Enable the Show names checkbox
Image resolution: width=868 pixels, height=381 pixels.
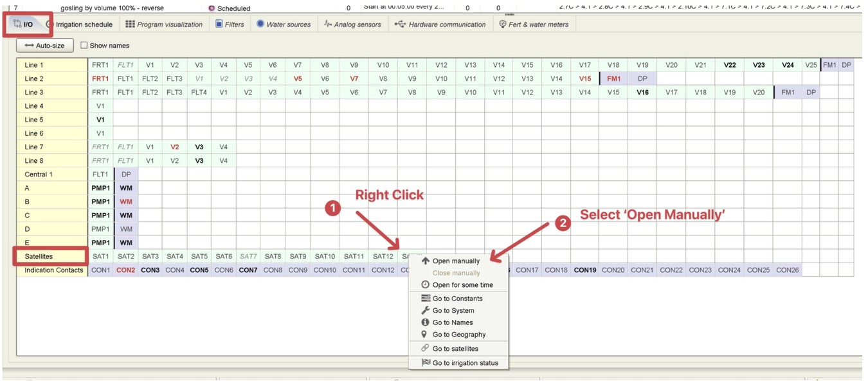coord(84,46)
